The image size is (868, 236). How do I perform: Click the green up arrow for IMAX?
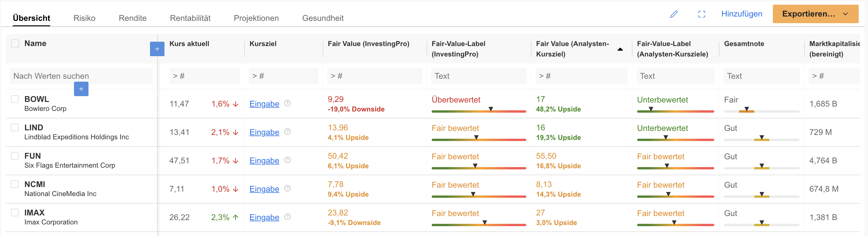(236, 217)
